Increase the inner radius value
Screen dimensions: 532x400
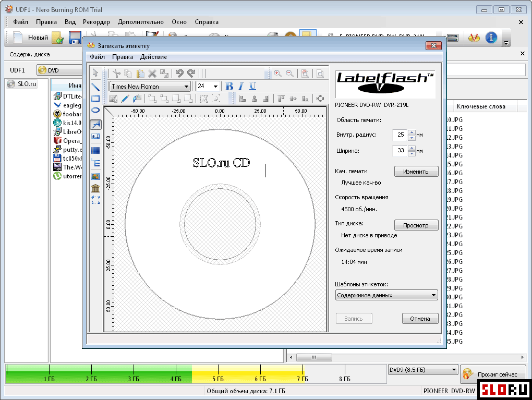[x=412, y=132]
